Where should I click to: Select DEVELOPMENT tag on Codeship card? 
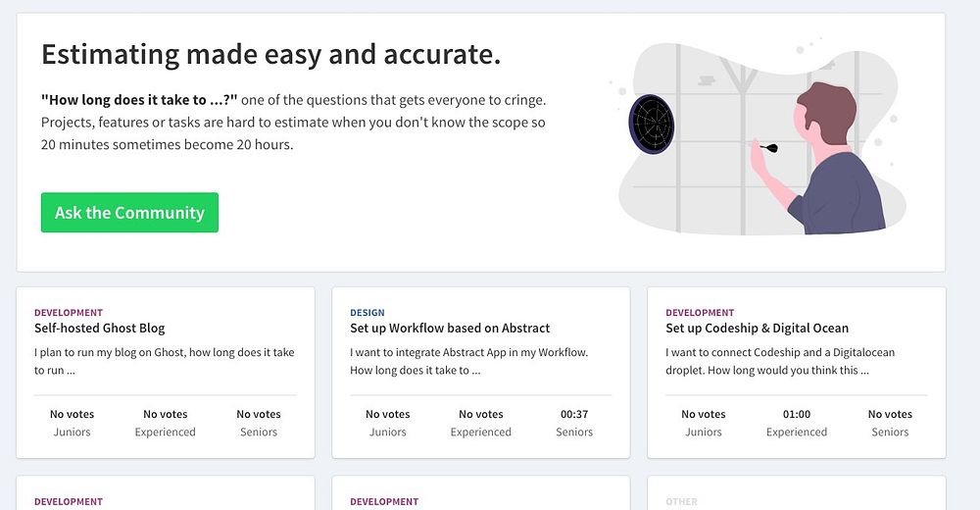pyautogui.click(x=700, y=313)
